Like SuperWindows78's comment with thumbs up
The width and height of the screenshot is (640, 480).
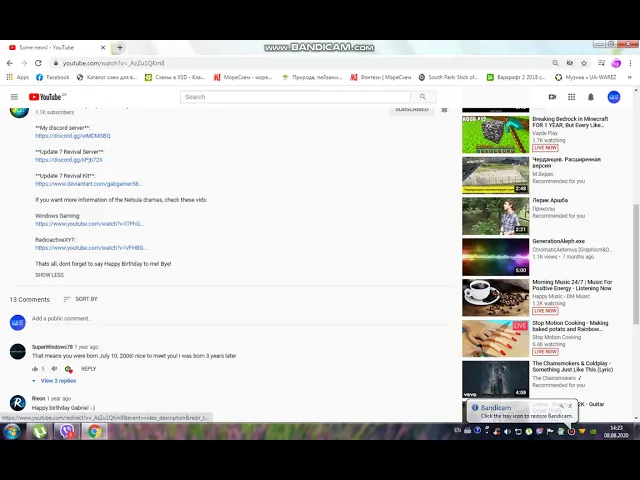(x=35, y=369)
